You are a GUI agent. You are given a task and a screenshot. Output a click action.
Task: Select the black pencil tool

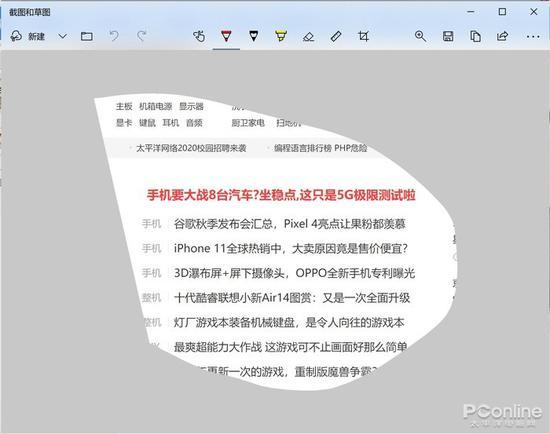(x=254, y=36)
